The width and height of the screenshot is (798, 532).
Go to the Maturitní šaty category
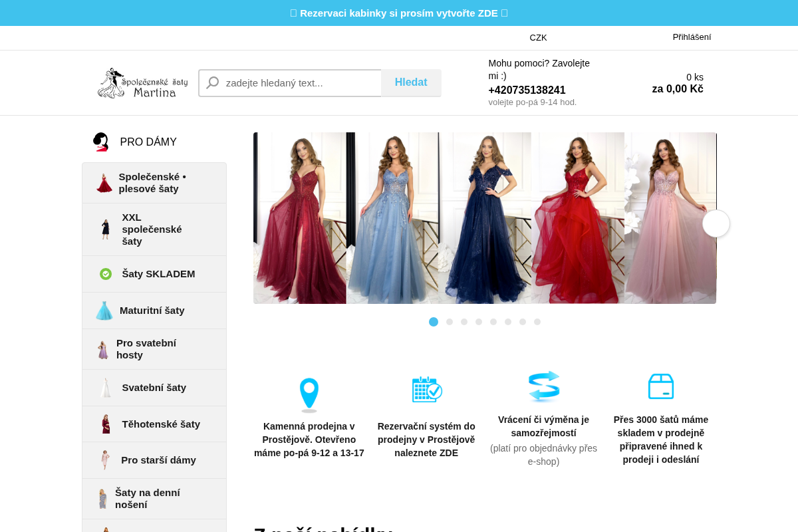pyautogui.click(x=154, y=311)
